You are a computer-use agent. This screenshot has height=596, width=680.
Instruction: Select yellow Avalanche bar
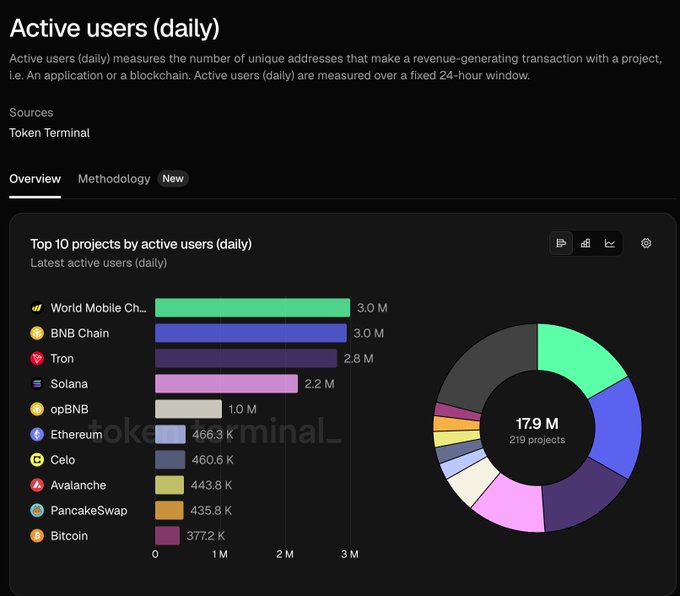(x=170, y=485)
